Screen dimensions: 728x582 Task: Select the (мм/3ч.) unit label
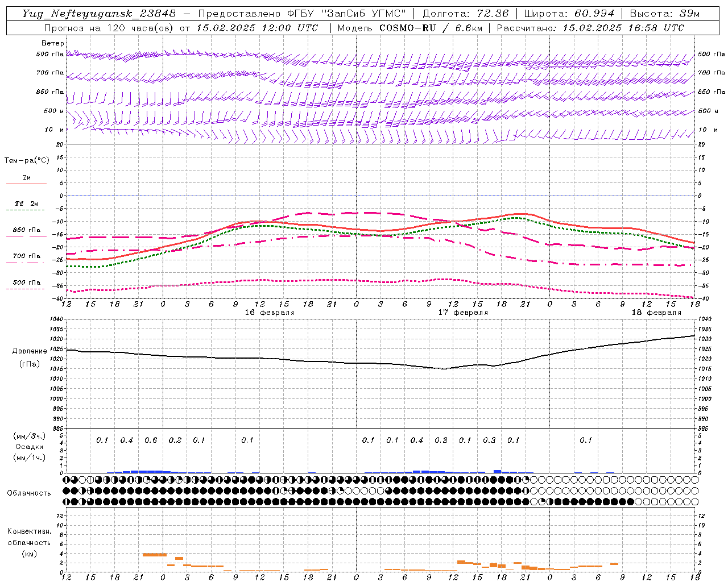30,436
